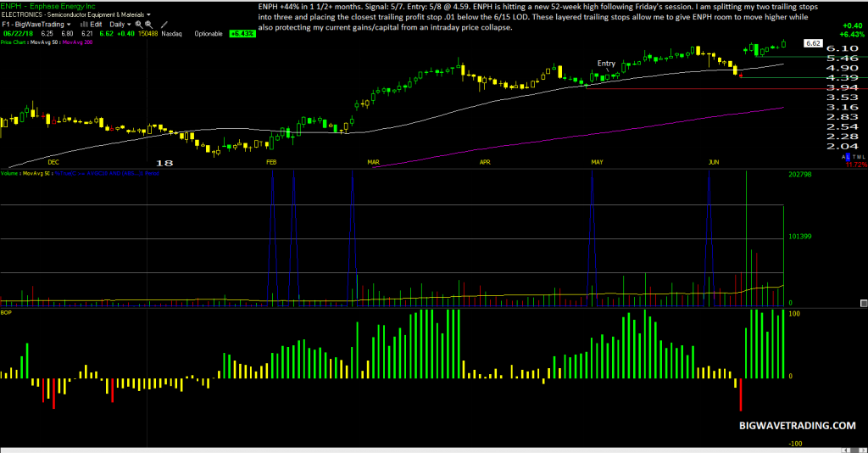Toggle the T scale option under the price axis
This screenshot has height=453, width=868.
click(x=854, y=157)
